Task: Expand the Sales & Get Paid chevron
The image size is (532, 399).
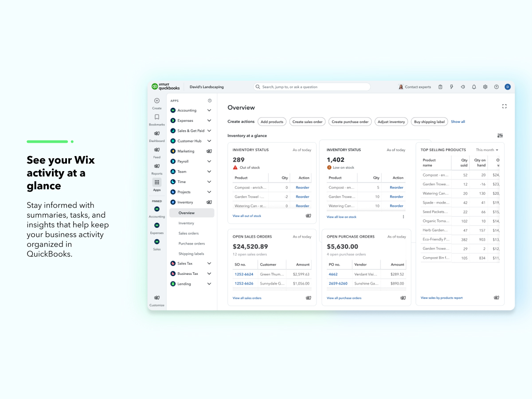Action: point(209,131)
